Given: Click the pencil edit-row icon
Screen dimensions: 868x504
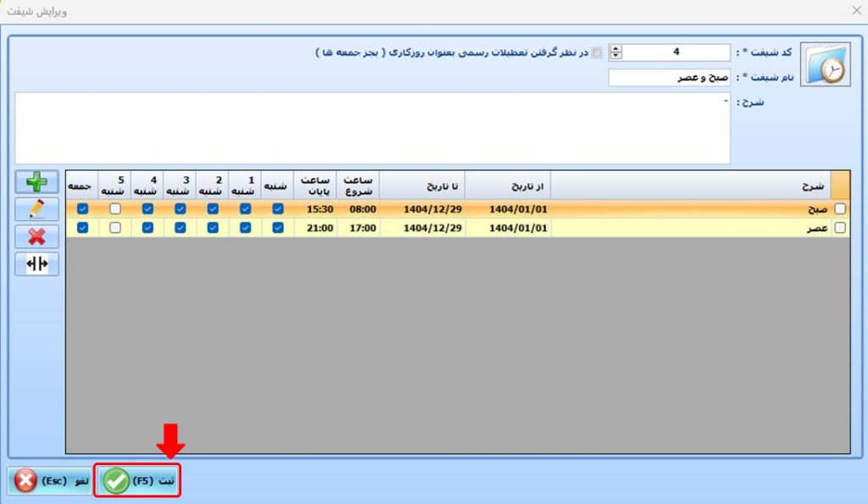Looking at the screenshot, I should click(x=36, y=209).
